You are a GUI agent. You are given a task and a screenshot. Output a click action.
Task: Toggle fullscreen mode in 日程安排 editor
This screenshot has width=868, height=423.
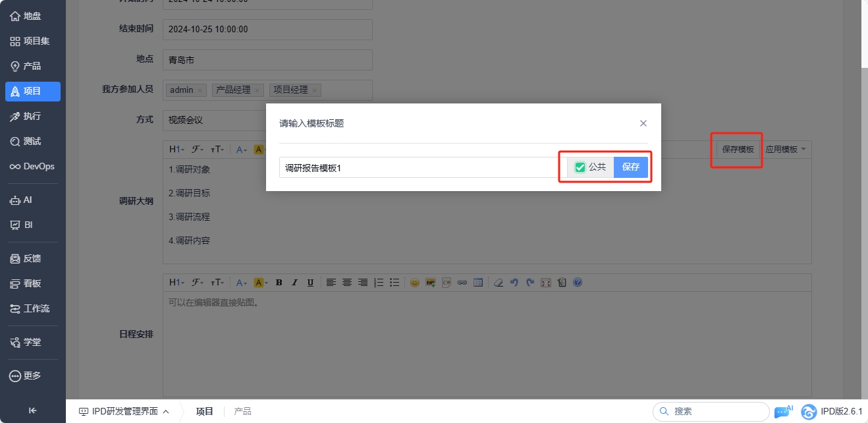(546, 283)
